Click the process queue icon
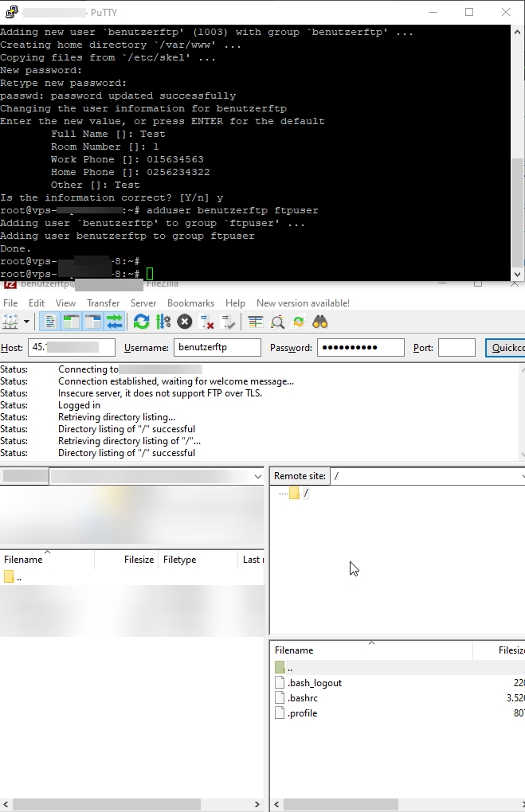 163,322
